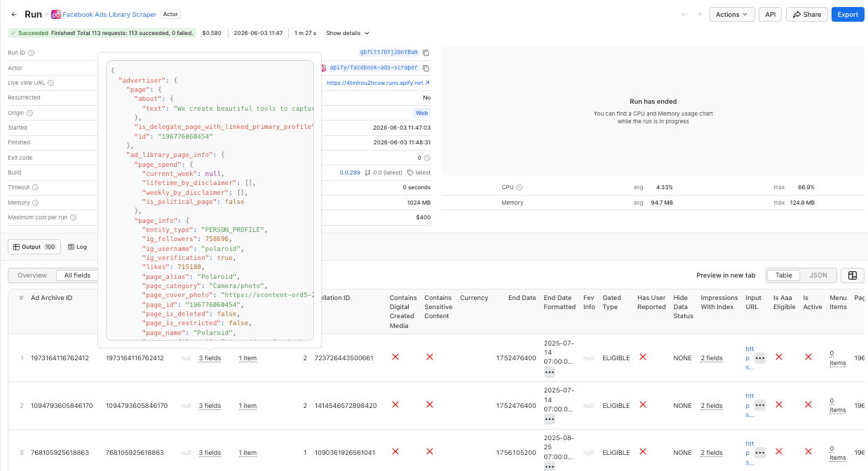
Task: Expand truncated Input URL in row 2
Action: point(760,405)
